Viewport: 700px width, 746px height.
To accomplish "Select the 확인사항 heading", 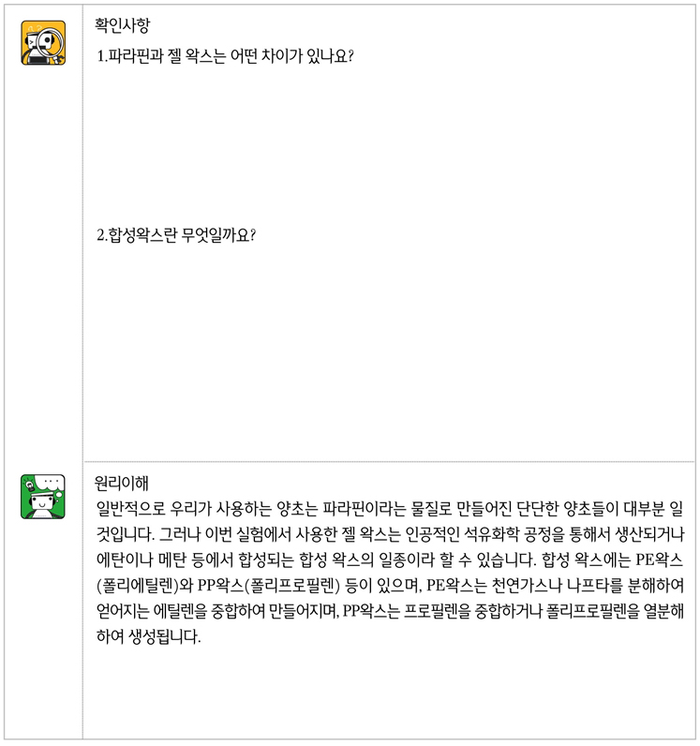I will point(123,24).
